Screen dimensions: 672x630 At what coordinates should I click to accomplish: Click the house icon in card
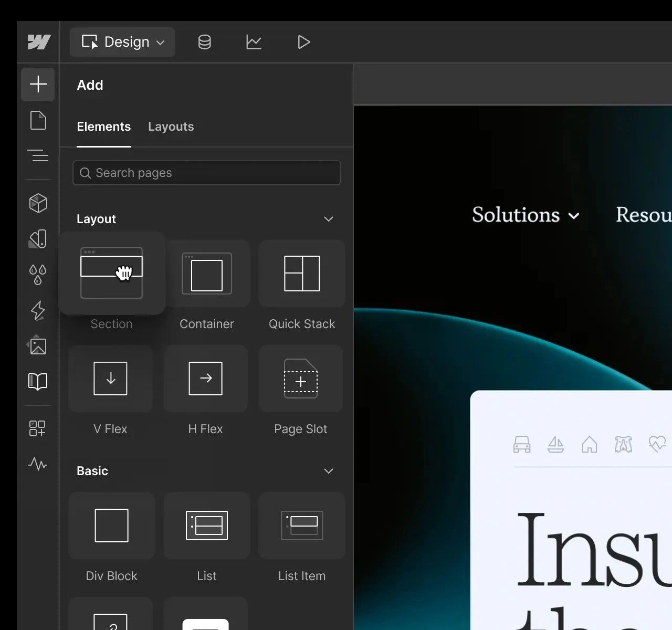click(x=590, y=445)
